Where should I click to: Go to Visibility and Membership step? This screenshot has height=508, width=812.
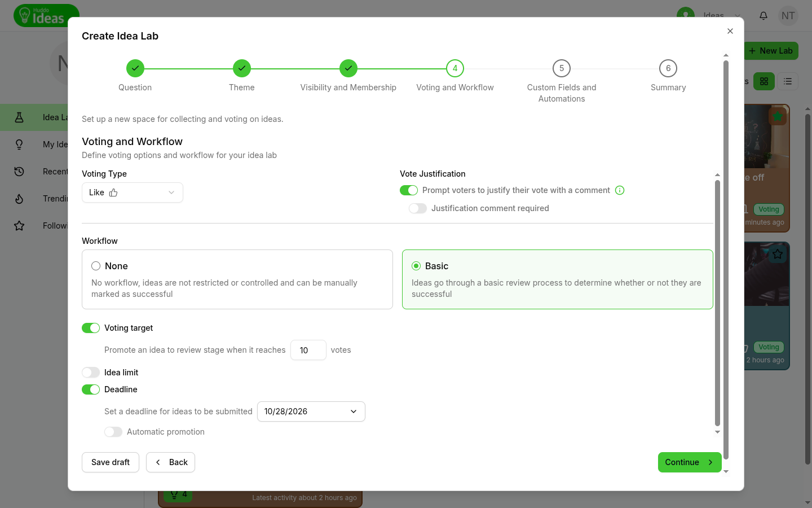coord(348,68)
